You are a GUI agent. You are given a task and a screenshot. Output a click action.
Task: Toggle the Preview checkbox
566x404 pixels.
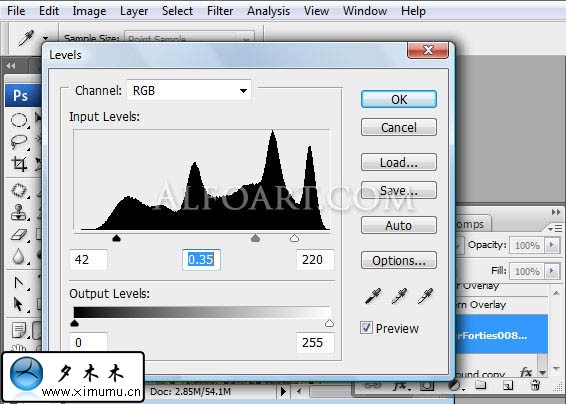coord(366,328)
